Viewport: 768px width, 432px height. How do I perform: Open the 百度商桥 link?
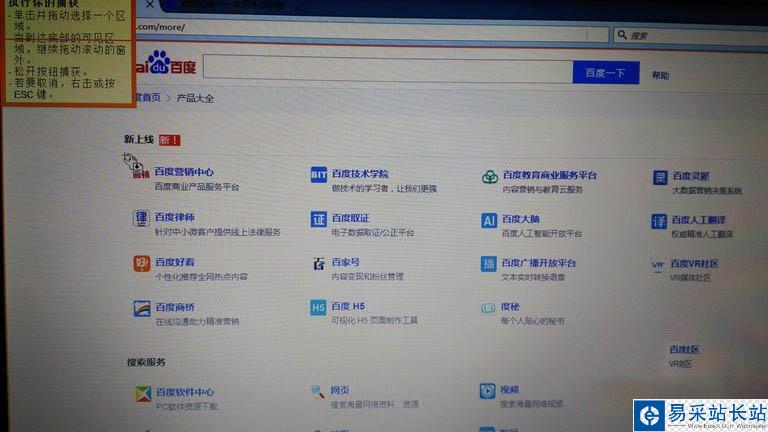click(175, 307)
